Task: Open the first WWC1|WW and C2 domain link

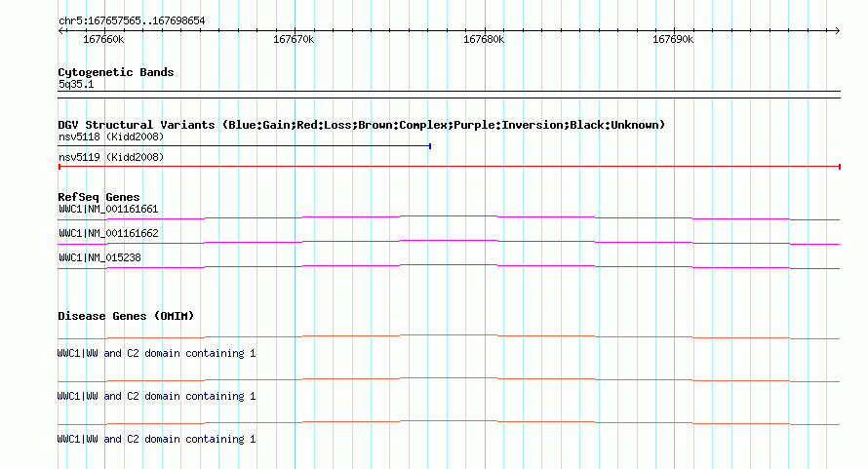Action: click(x=156, y=353)
